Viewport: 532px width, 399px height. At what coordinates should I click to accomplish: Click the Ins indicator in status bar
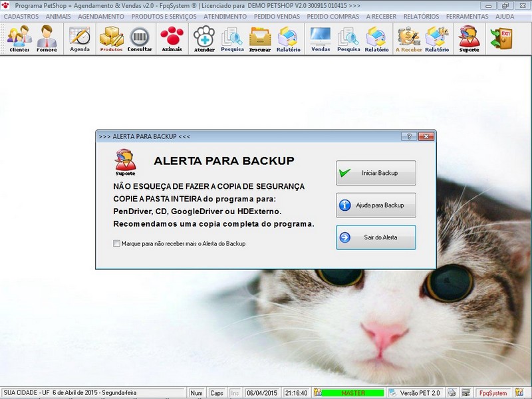(235, 392)
